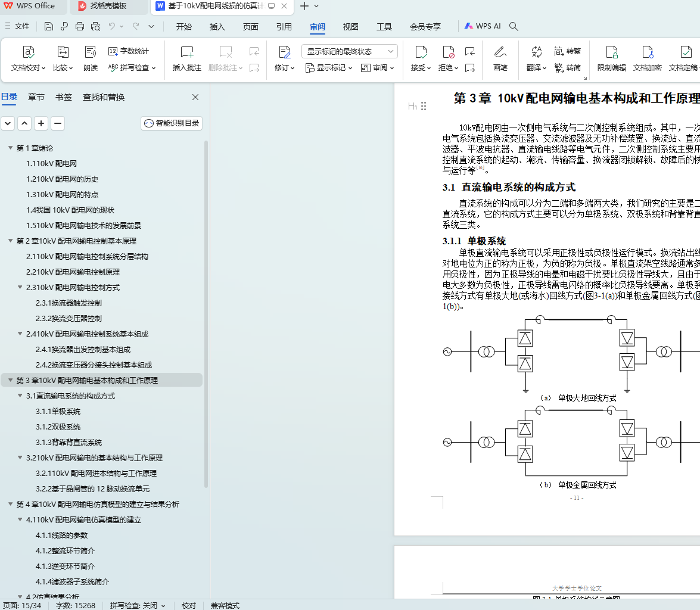The image size is (700, 610).
Task: Move up with outline pane up arrow
Action: pos(24,123)
